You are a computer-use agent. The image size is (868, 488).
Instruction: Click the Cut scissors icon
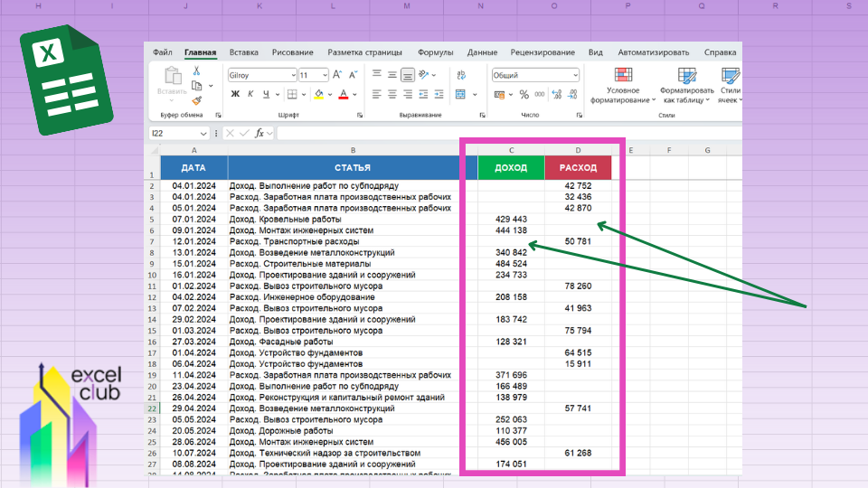point(196,70)
